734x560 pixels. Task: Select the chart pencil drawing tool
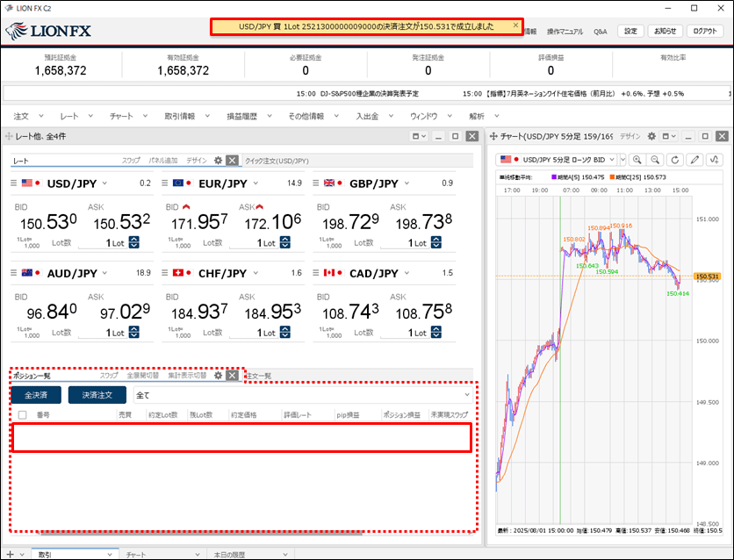point(694,160)
